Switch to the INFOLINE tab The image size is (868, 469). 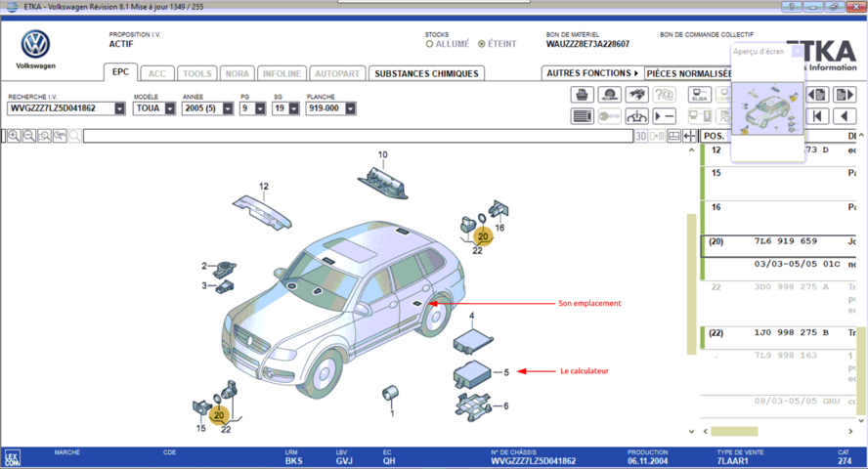282,73
